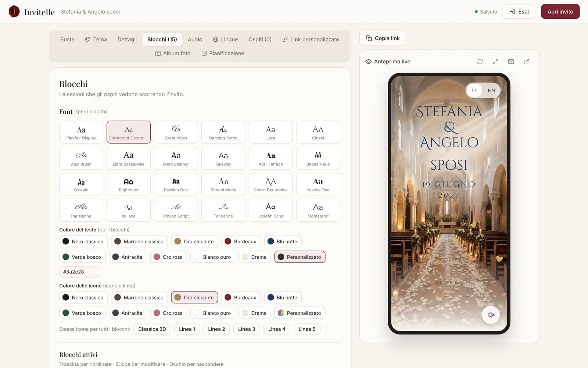The image size is (588, 368).
Task: Open Link personalizzato tab
Action: (311, 39)
